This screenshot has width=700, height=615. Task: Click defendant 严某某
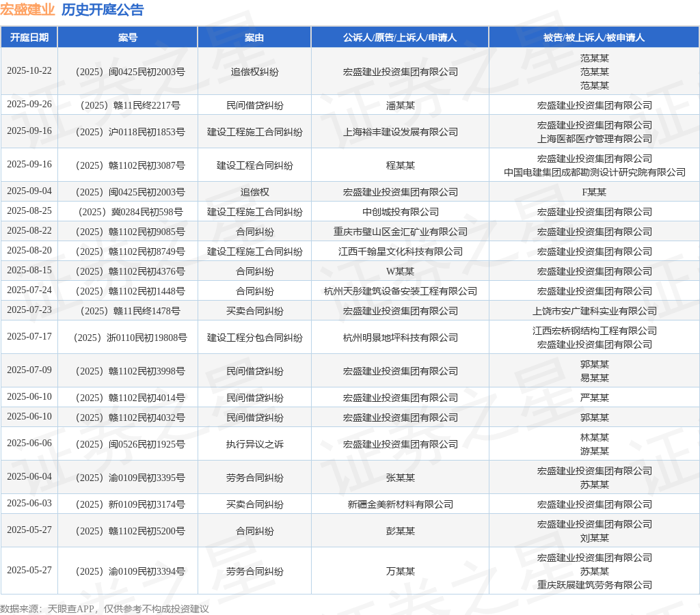point(595,398)
